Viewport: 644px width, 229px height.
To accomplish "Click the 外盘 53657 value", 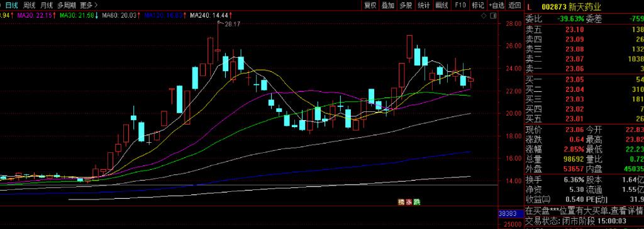I will pyautogui.click(x=573, y=169).
